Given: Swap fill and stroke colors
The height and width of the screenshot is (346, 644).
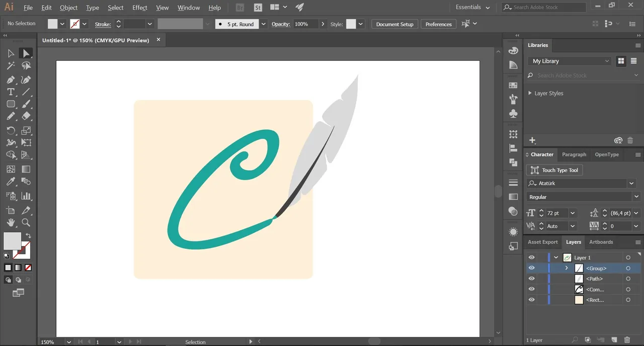Looking at the screenshot, I should pos(29,235).
